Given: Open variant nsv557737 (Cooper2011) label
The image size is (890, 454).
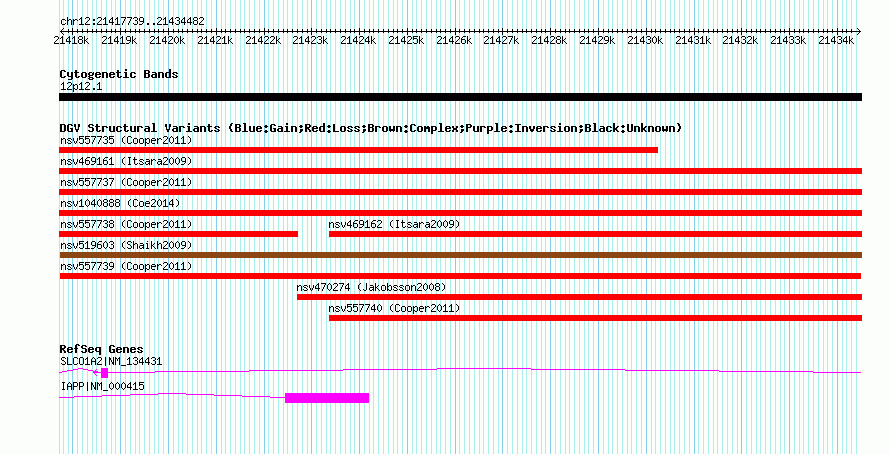Looking at the screenshot, I should click(126, 183).
